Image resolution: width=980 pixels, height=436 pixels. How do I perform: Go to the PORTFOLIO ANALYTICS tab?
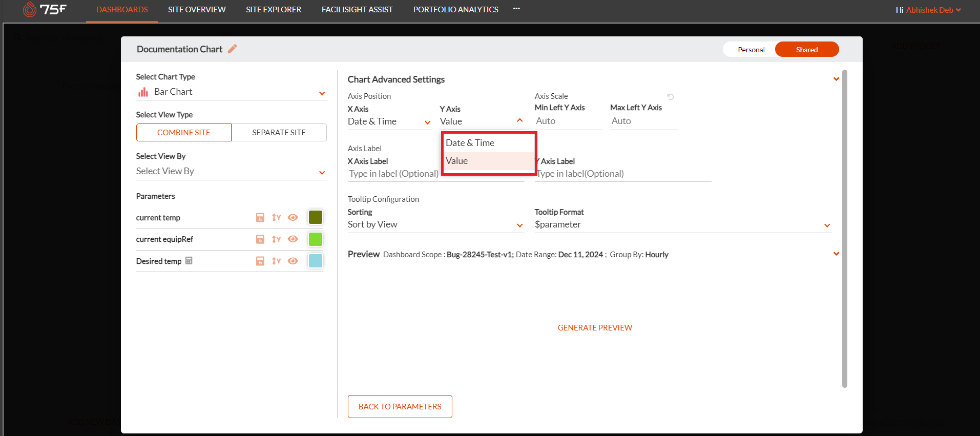[456, 10]
